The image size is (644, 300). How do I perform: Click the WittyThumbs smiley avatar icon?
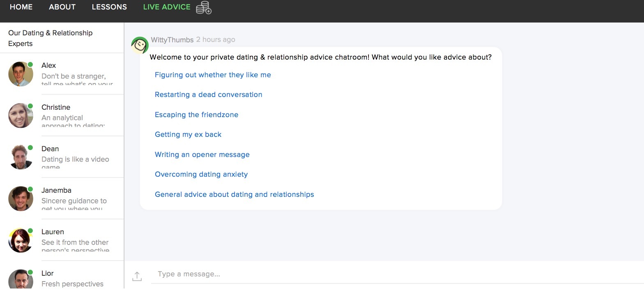coord(140,45)
